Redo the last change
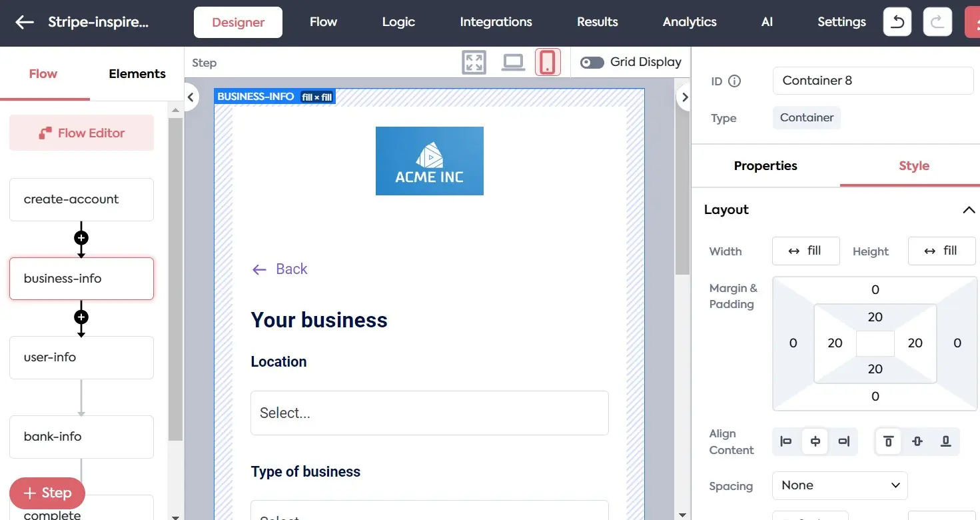 (x=937, y=21)
